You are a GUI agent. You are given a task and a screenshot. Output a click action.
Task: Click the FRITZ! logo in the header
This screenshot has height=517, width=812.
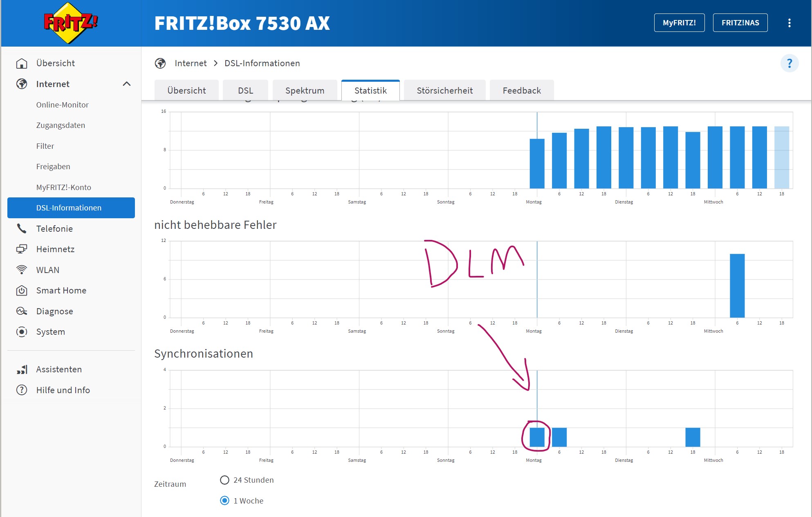pyautogui.click(x=71, y=23)
